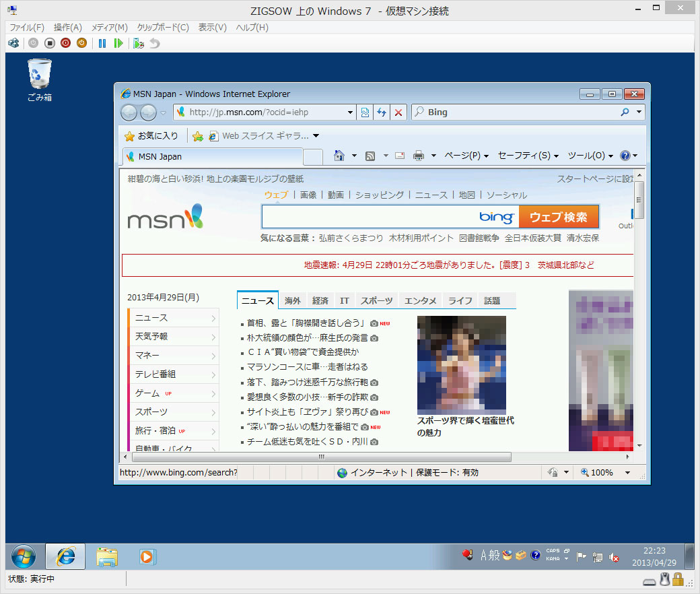
Task: Click the Revert (undo arrow) VM icon
Action: coord(154,43)
